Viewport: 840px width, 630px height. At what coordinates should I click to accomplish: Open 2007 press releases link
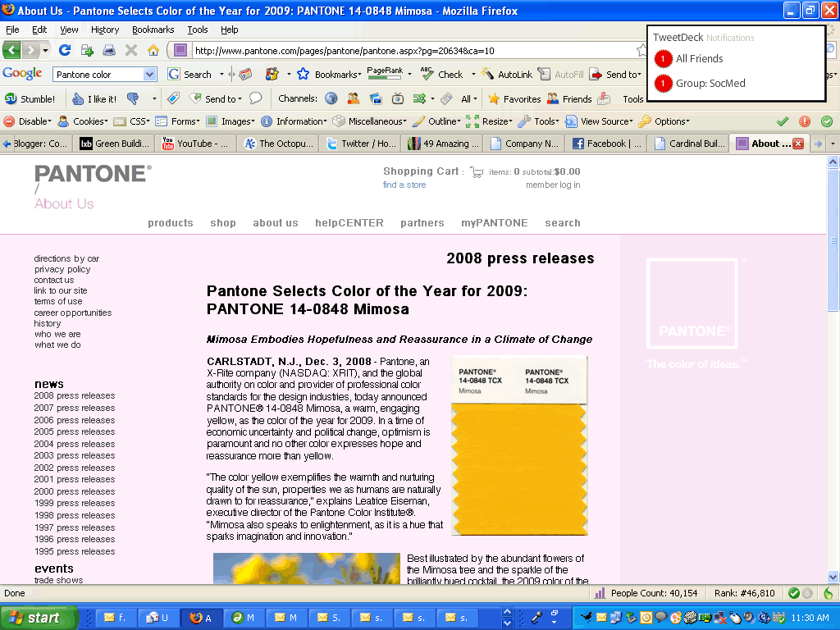[75, 408]
